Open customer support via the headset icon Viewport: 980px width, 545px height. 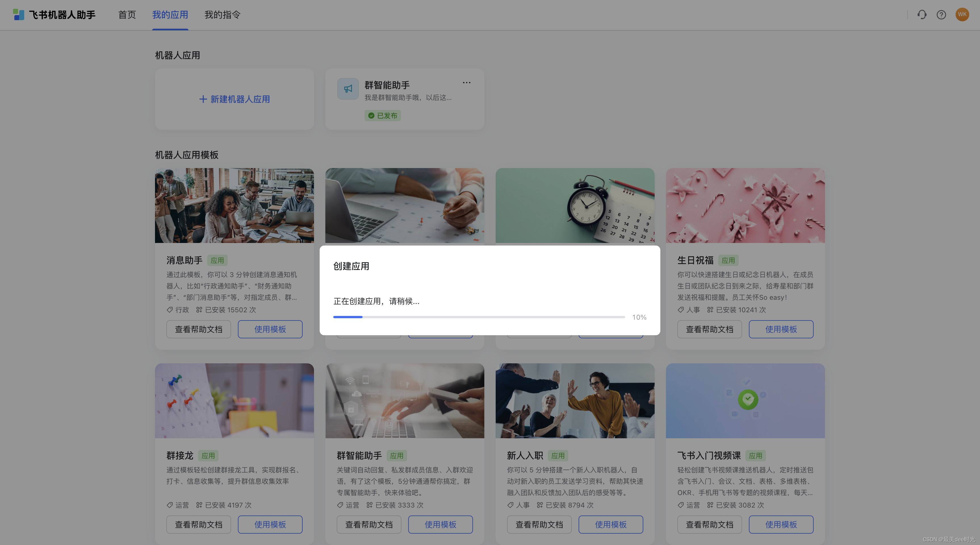(922, 14)
